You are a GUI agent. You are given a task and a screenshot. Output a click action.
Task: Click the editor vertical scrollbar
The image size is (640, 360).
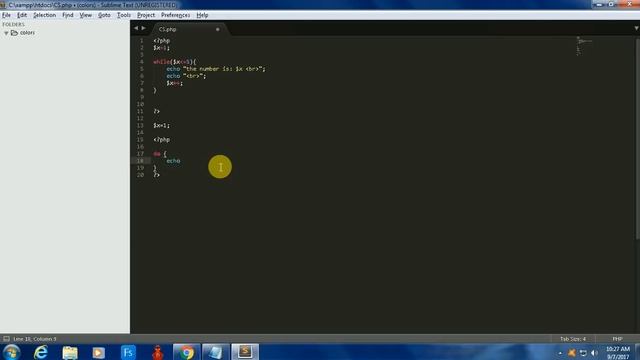(637, 139)
